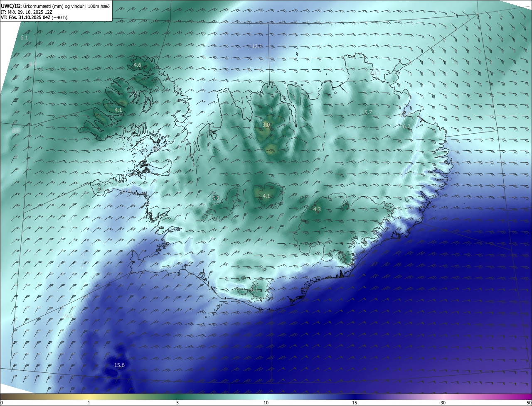The height and width of the screenshot is (406, 532).
Task: Click the 'IT: Mið. 29. 10. 2025 12Z' line
Action: click(27, 12)
